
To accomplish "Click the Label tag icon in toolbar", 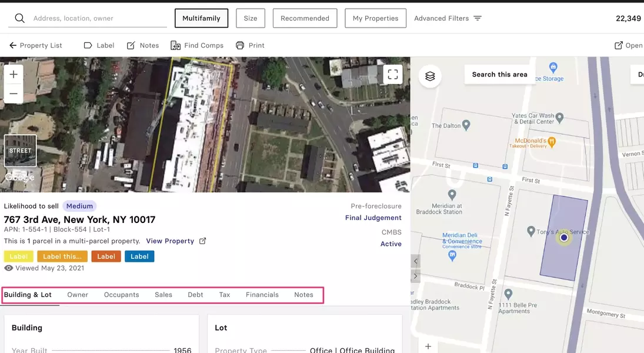I will click(x=88, y=45).
